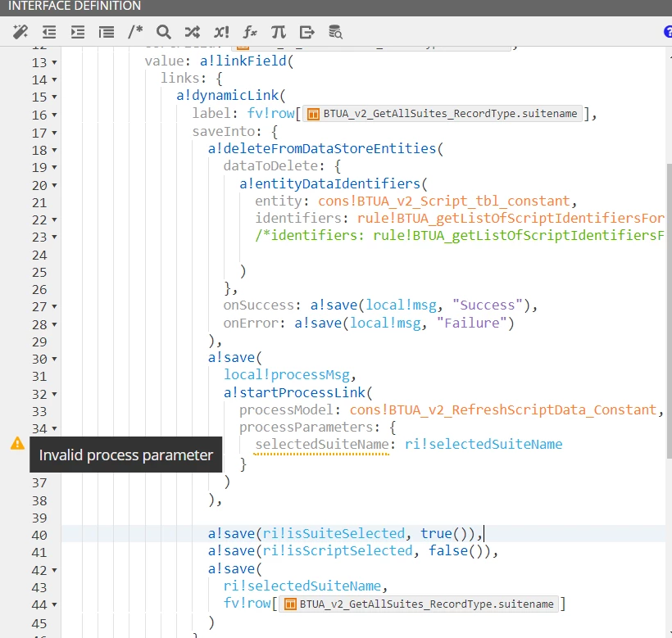672x638 pixels.
Task: Click record icon in the line 44 chip
Action: [290, 604]
